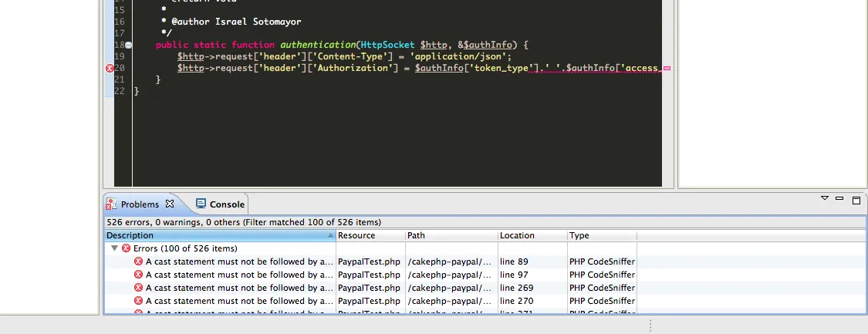Select the cast statement error description at line 89
Image resolution: width=868 pixels, height=334 pixels.
(x=239, y=261)
